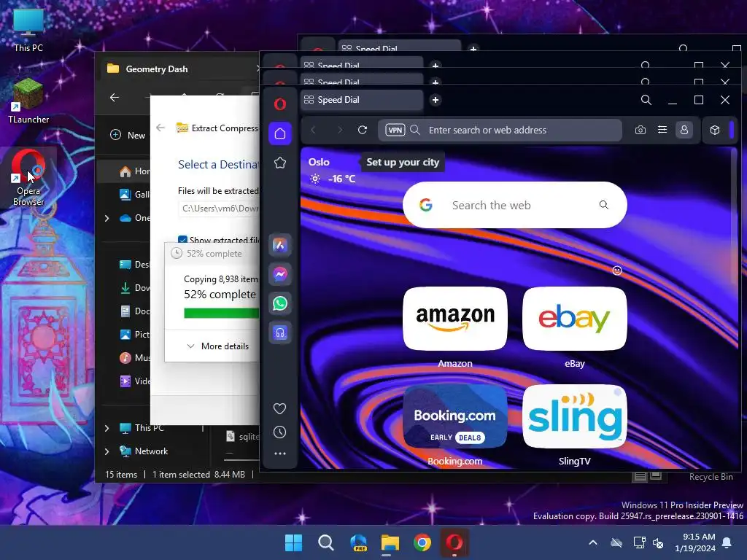Toggle the VPN badge in the address bar
Image resolution: width=747 pixels, height=560 pixels.
[x=395, y=130]
